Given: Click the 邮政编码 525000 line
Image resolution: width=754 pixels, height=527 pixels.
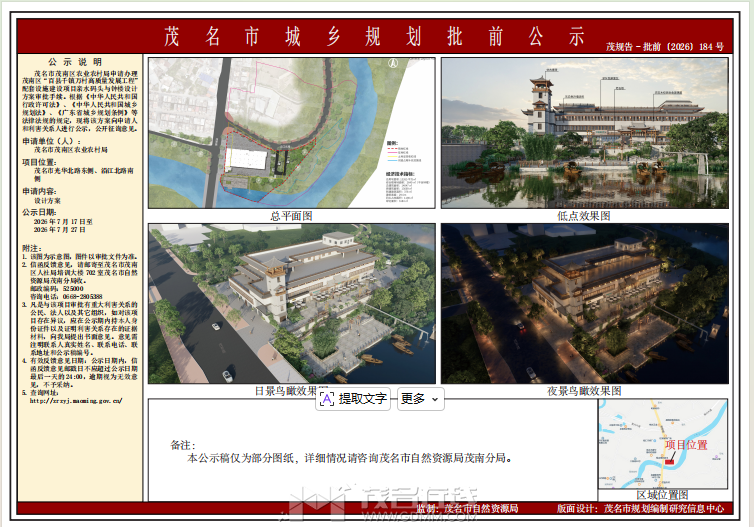Looking at the screenshot, I should pyautogui.click(x=57, y=289).
